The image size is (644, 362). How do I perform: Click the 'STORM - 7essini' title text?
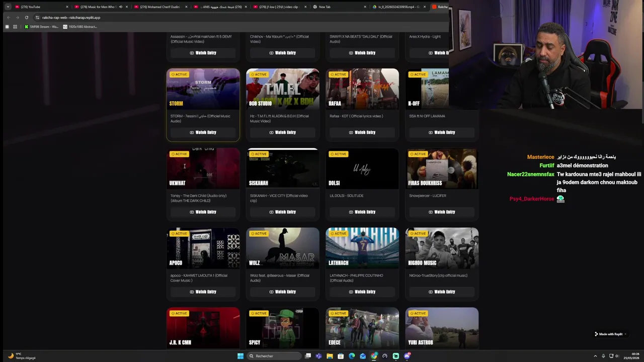click(200, 119)
